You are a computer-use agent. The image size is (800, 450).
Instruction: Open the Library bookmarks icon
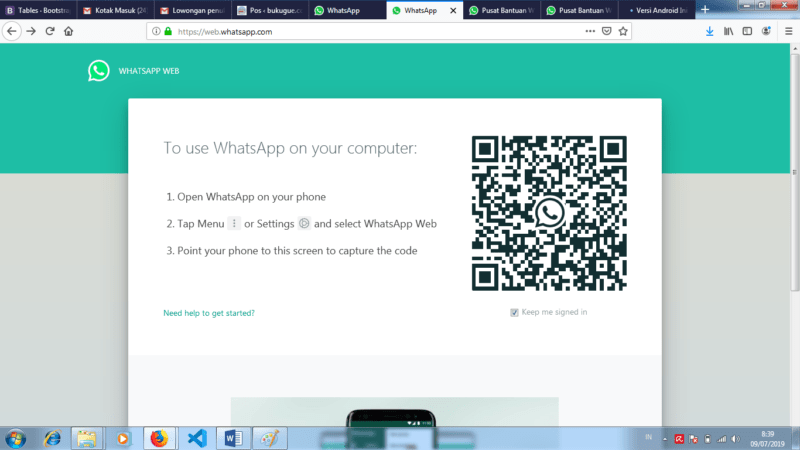point(728,31)
